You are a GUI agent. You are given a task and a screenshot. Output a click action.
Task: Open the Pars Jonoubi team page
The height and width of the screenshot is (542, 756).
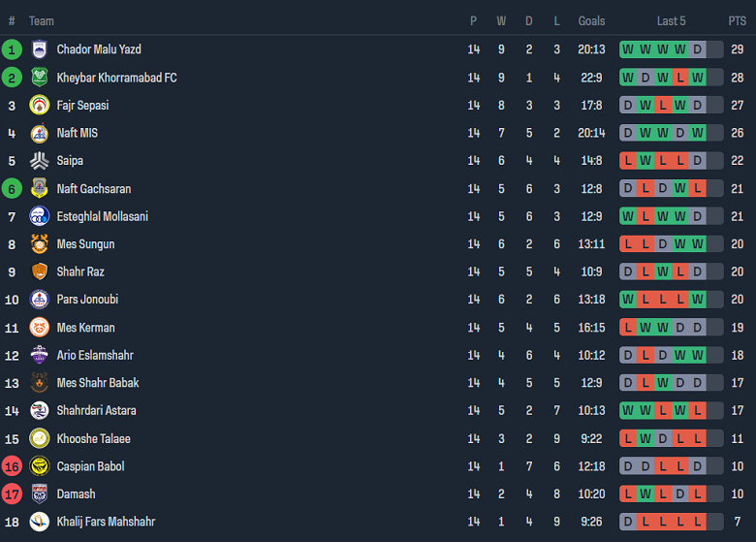coord(87,300)
